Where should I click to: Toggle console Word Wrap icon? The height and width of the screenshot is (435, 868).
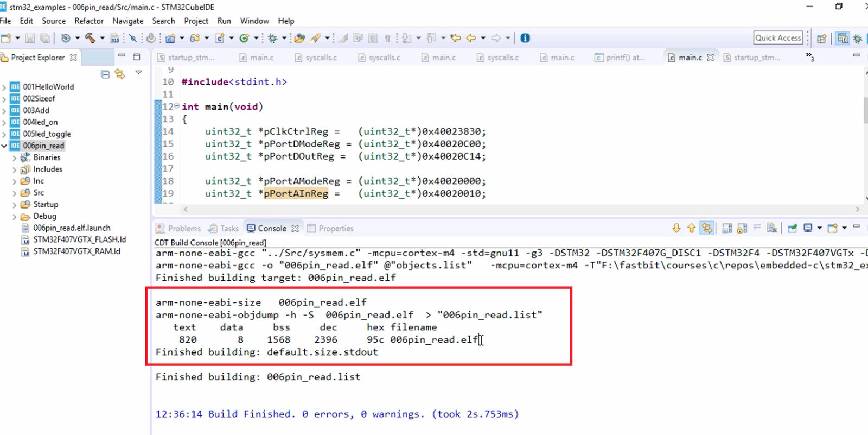click(x=757, y=228)
